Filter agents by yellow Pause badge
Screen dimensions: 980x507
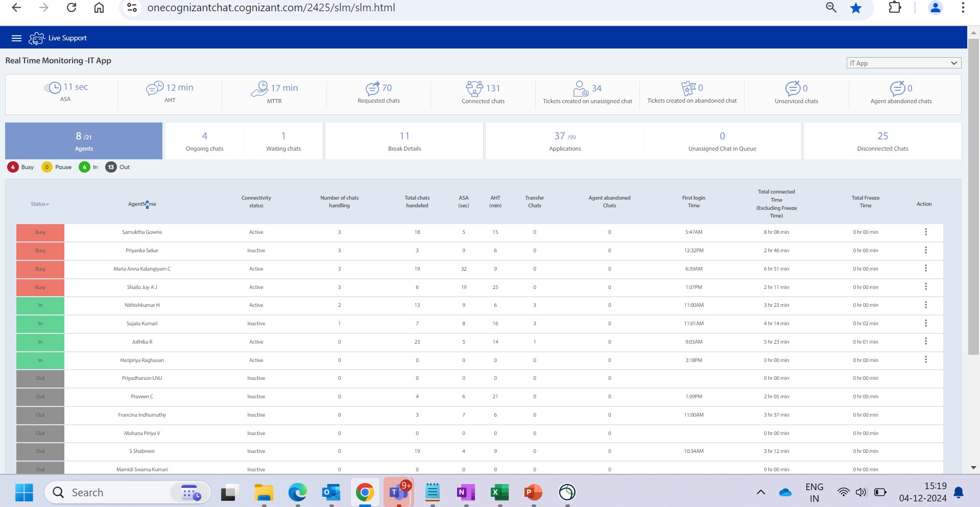pyautogui.click(x=46, y=167)
